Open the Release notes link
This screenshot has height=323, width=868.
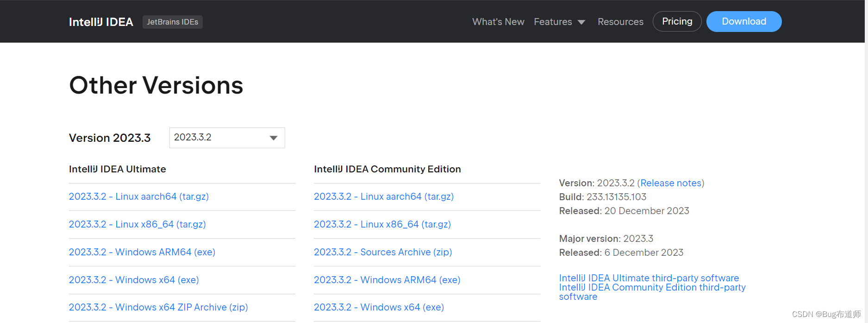pyautogui.click(x=671, y=183)
